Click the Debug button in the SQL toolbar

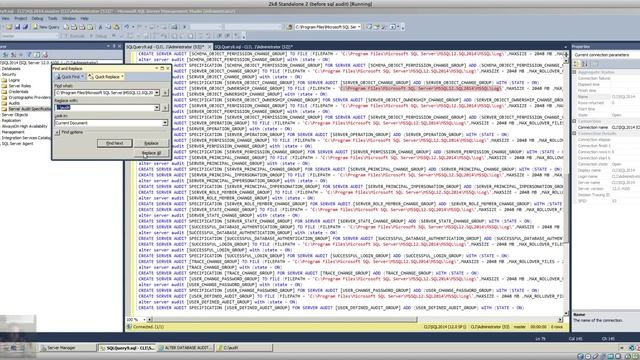pos(98,36)
